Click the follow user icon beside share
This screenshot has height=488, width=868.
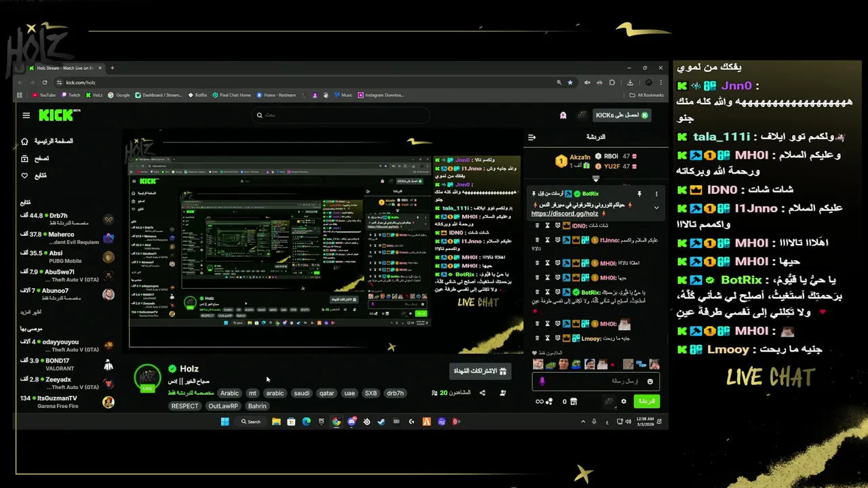click(x=502, y=393)
